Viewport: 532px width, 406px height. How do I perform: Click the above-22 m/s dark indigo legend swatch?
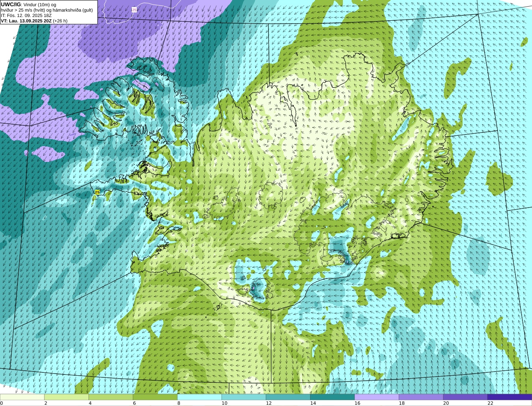click(x=510, y=397)
